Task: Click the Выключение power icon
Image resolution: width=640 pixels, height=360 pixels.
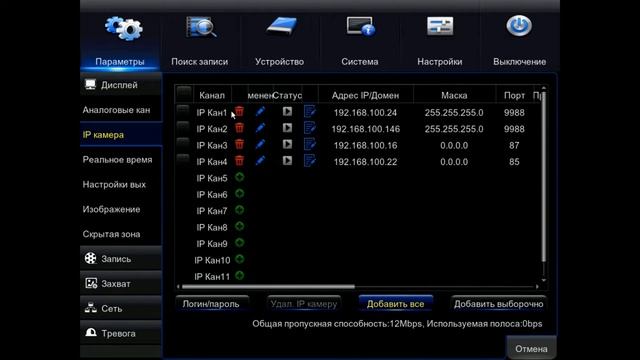Action: (x=519, y=26)
